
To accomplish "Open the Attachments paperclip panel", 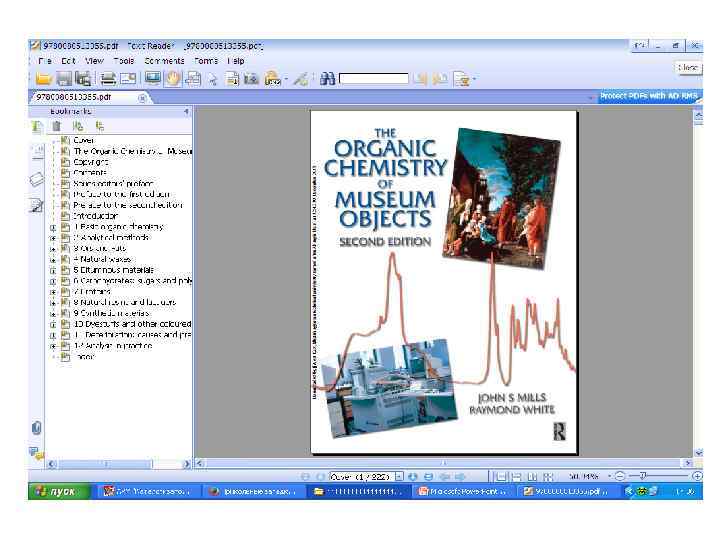I will coord(36,428).
